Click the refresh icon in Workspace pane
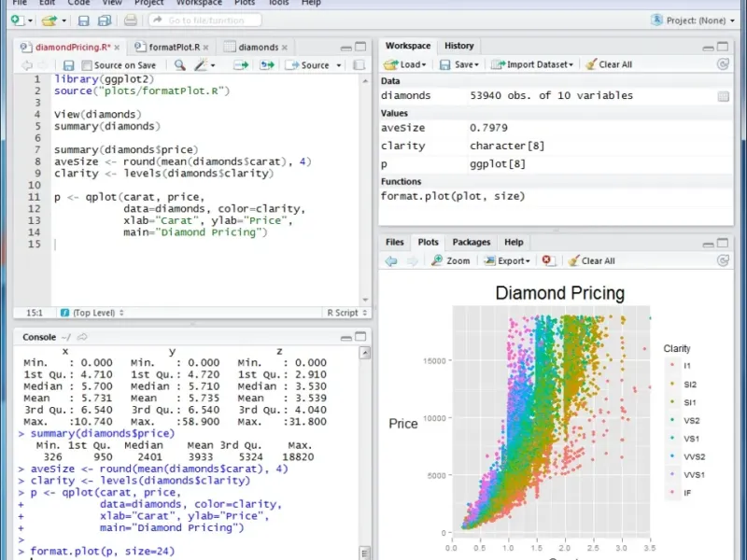This screenshot has height=560, width=747. [723, 64]
